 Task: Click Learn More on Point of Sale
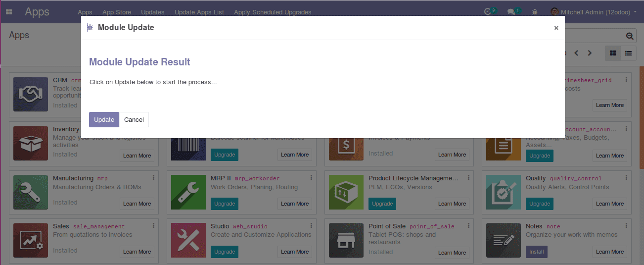(x=452, y=253)
